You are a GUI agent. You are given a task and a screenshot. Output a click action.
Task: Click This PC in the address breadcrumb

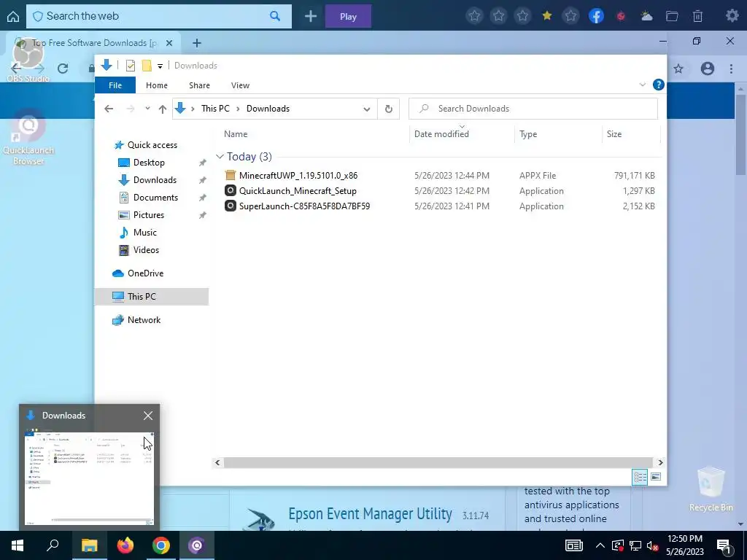[x=215, y=109]
